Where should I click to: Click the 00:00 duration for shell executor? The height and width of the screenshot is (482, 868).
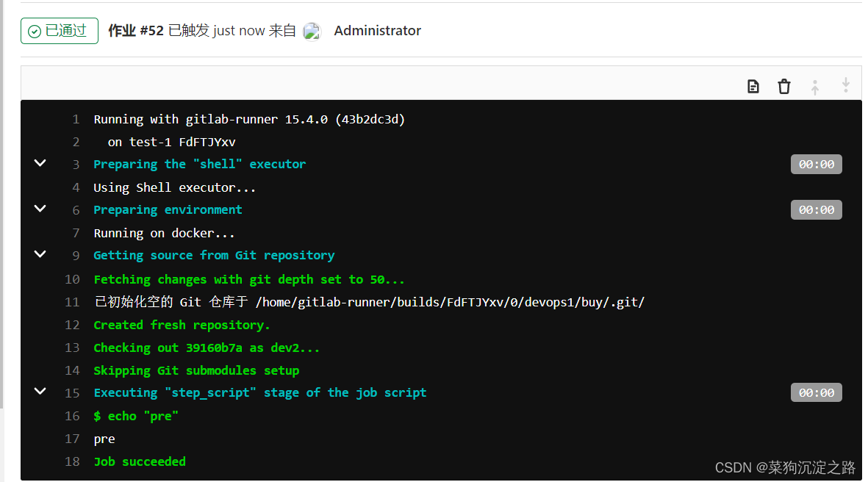tap(816, 163)
